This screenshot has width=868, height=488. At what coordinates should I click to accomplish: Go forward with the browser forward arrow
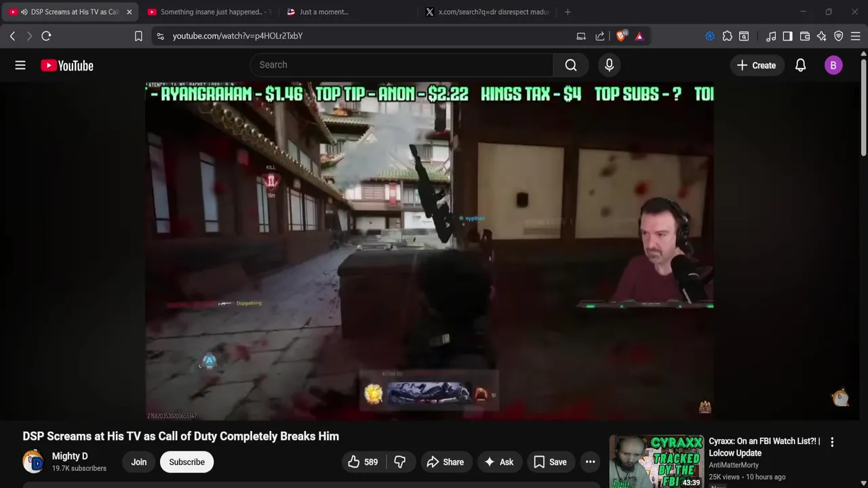(29, 36)
